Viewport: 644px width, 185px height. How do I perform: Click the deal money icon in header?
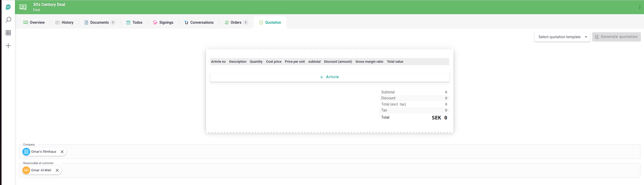pos(23,7)
